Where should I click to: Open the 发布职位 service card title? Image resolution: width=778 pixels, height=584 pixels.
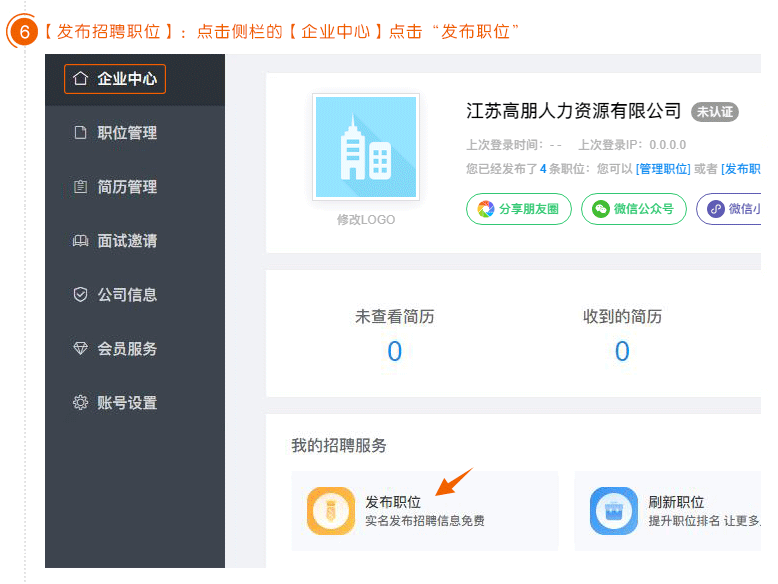click(x=393, y=502)
